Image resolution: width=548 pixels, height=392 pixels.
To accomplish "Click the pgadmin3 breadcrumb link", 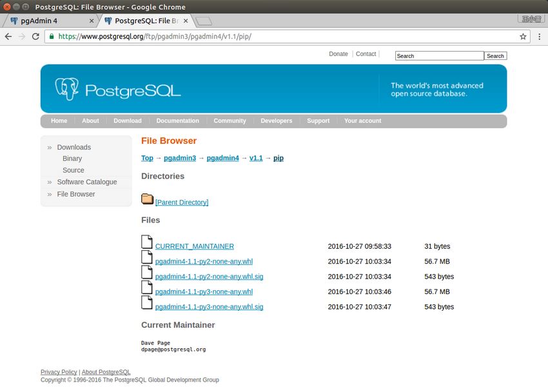I will click(x=180, y=158).
